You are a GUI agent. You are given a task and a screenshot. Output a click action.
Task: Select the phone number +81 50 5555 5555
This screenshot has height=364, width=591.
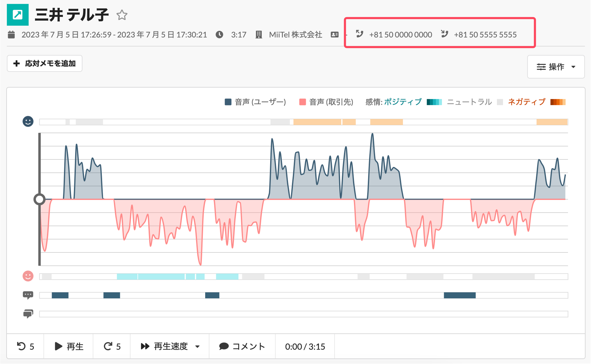coord(485,35)
